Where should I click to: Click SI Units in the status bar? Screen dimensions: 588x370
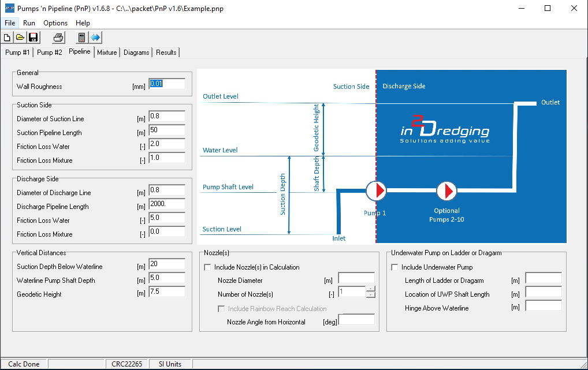click(169, 364)
